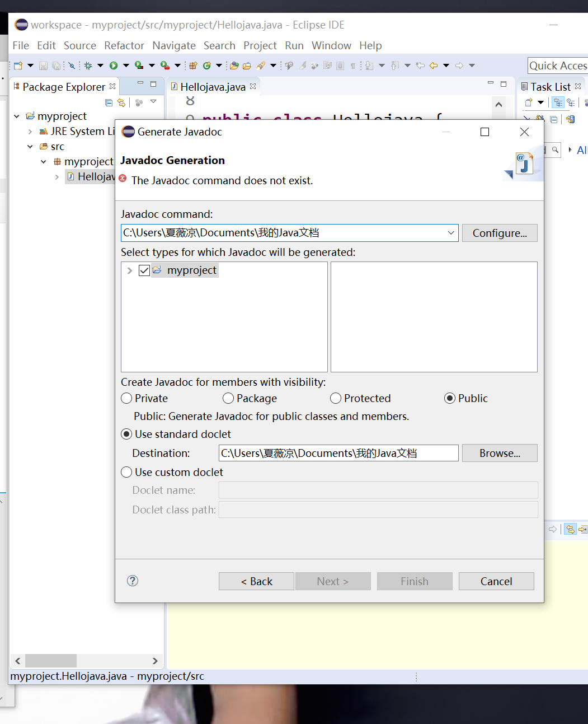The image size is (588, 724).
Task: Click the Forward navigation arrow in toolbar
Action: click(x=459, y=66)
